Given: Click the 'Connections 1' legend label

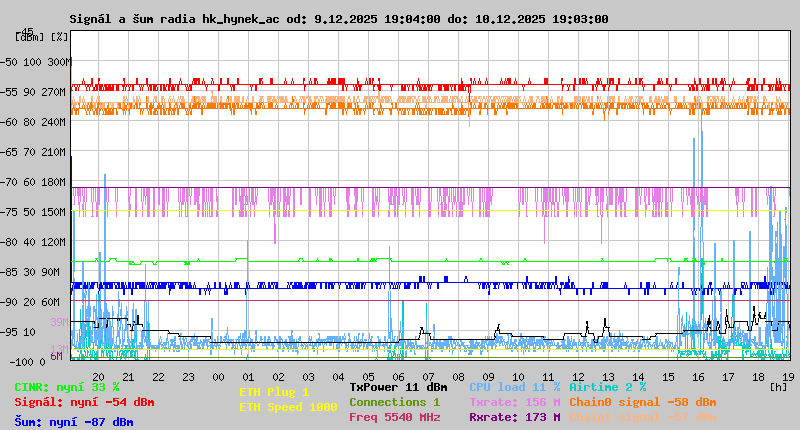Looking at the screenshot, I should pos(394,402).
